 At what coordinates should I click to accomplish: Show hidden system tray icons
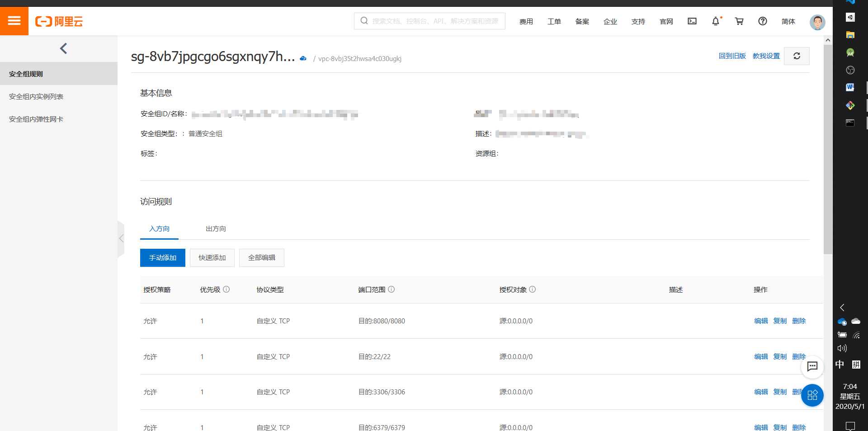tap(842, 308)
